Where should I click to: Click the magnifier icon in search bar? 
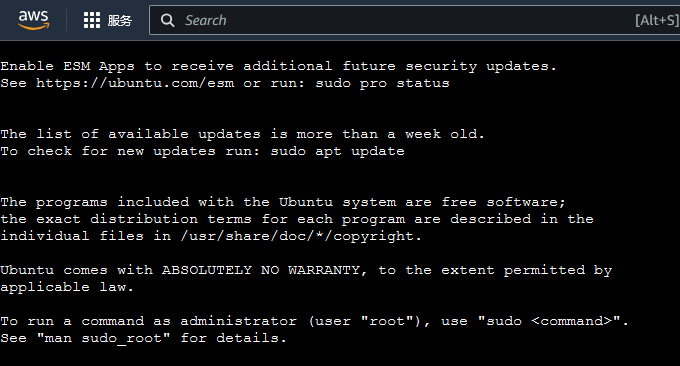[x=167, y=20]
